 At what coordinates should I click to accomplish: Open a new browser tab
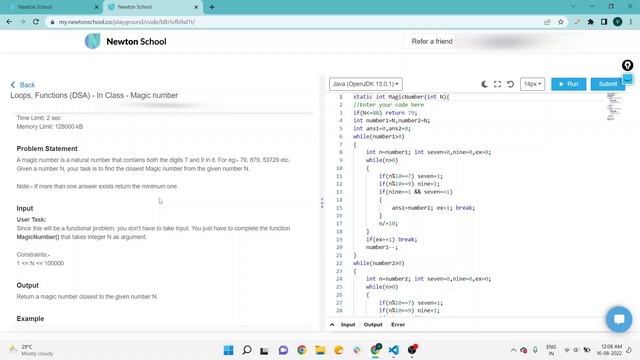[x=212, y=7]
